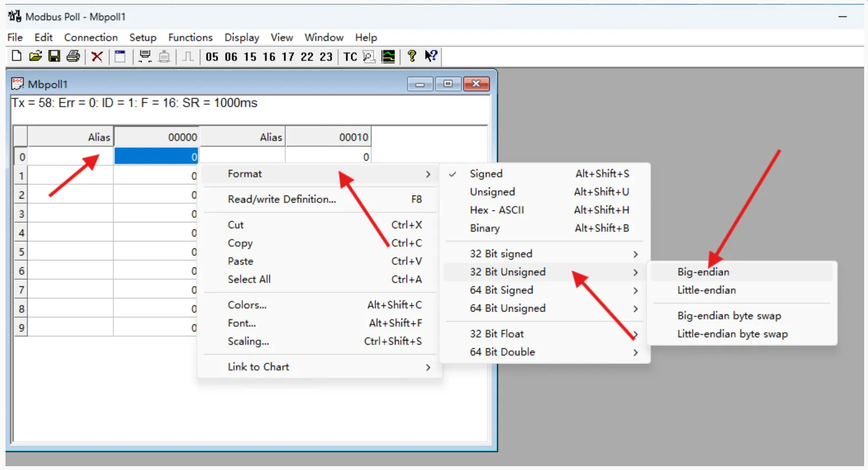Select function 22 in the toolbar
Image resolution: width=868 pixels, height=470 pixels.
tap(307, 57)
